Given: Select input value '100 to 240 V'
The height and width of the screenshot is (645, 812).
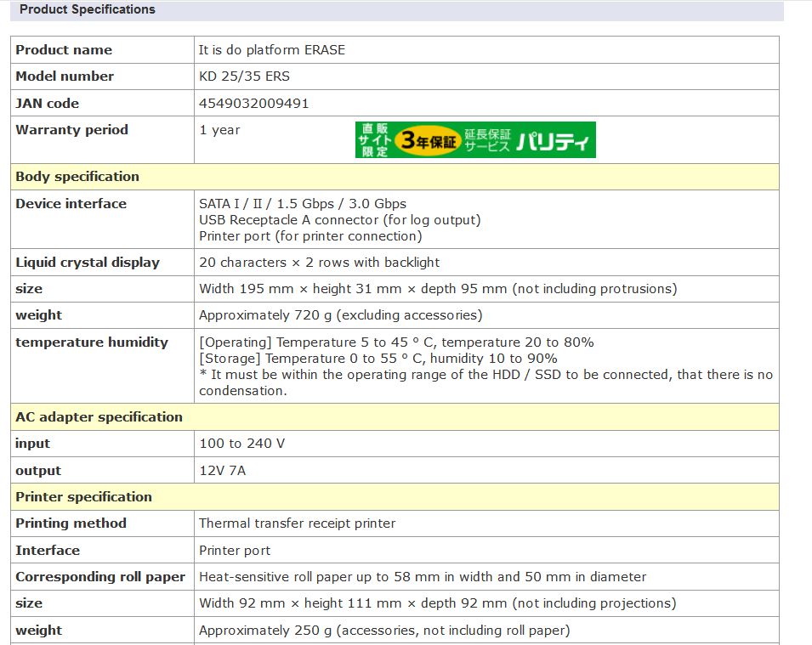Looking at the screenshot, I should (241, 444).
